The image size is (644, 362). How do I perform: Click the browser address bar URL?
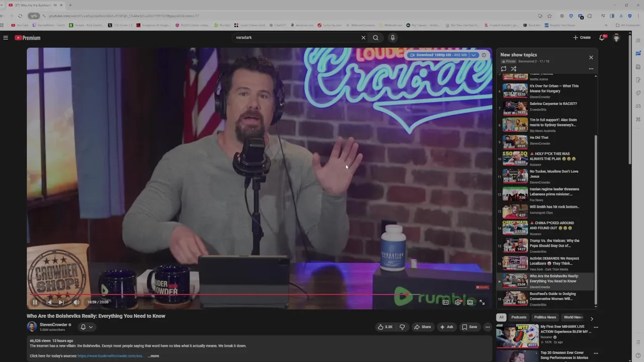[x=124, y=16]
